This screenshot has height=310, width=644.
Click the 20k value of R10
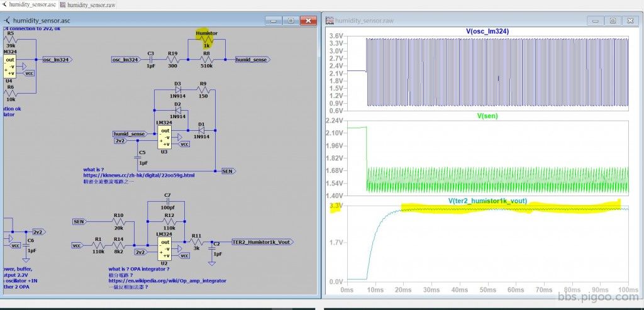(x=119, y=228)
